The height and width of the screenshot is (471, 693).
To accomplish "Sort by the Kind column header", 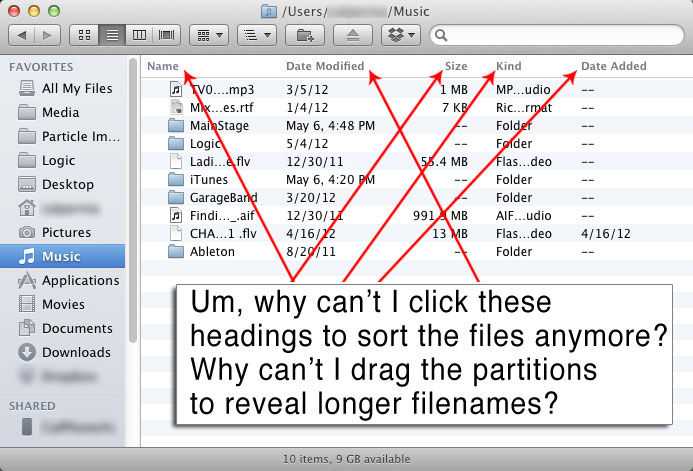I will 509,66.
